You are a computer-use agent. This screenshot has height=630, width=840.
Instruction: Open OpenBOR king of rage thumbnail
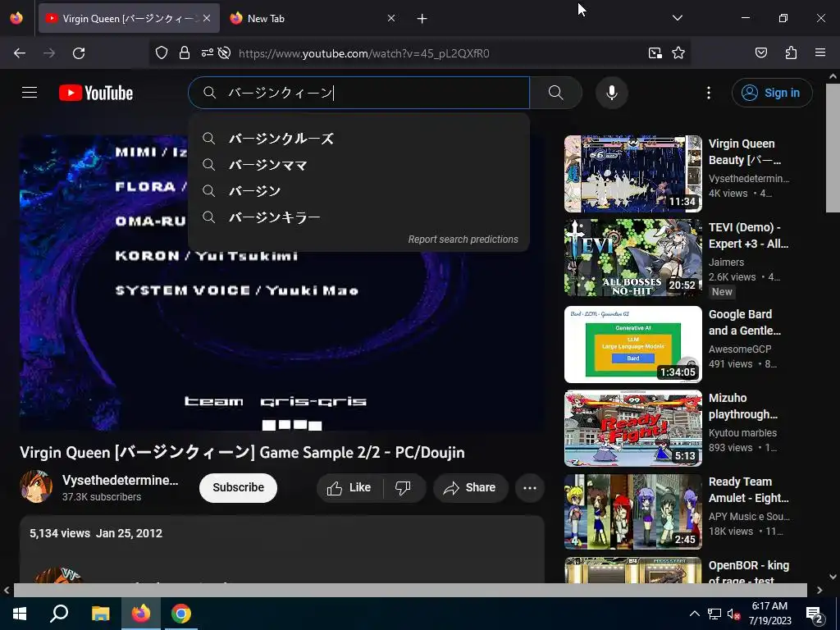[632, 570]
